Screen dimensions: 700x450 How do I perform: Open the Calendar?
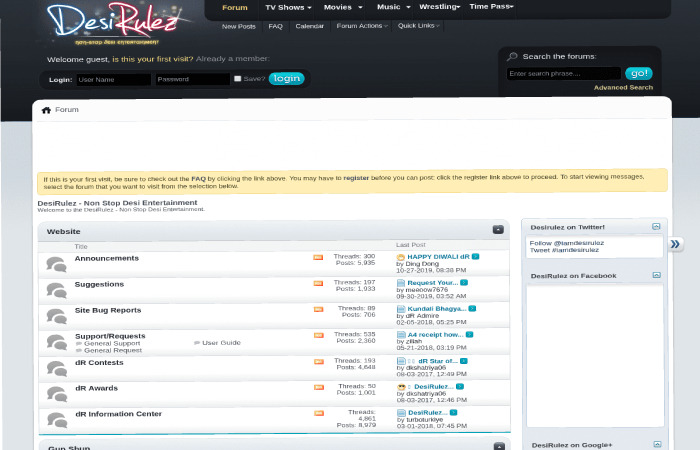click(309, 26)
